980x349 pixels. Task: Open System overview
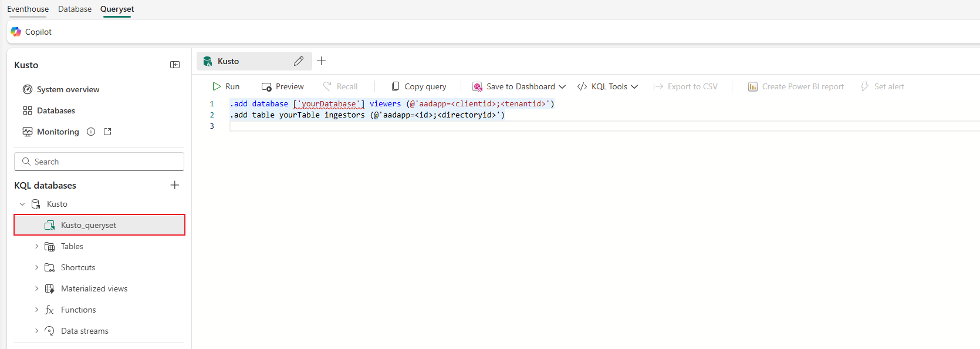click(68, 89)
